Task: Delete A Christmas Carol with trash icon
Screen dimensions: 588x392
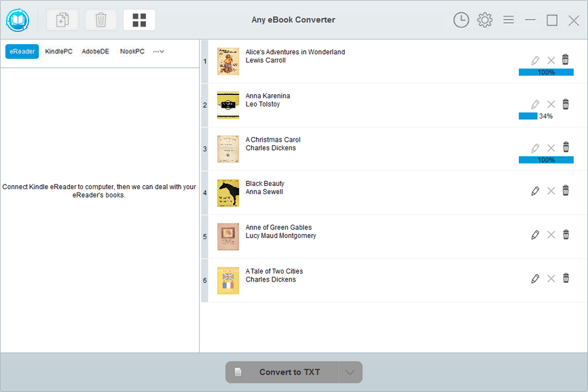Action: tap(566, 147)
